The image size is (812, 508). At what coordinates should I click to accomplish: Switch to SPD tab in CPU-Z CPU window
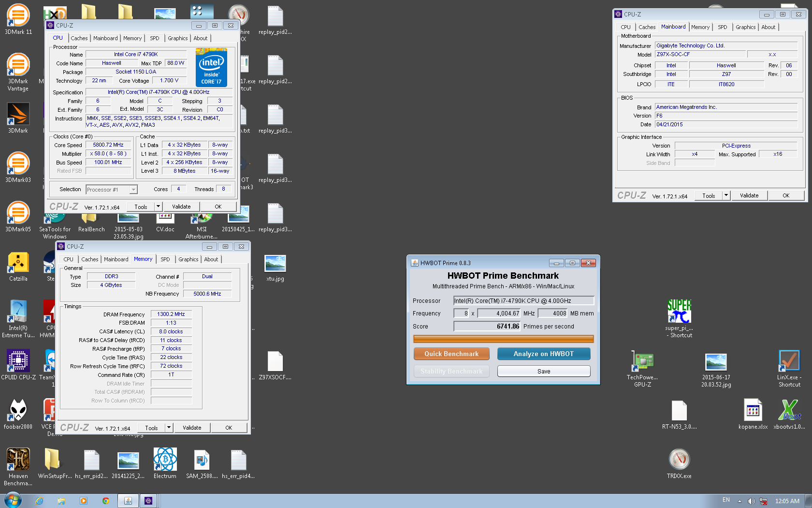click(x=155, y=38)
